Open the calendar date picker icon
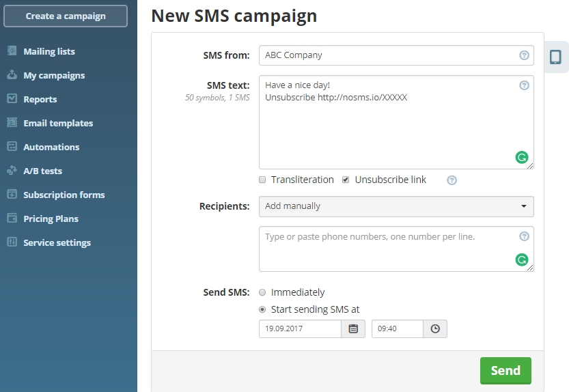 [x=353, y=329]
